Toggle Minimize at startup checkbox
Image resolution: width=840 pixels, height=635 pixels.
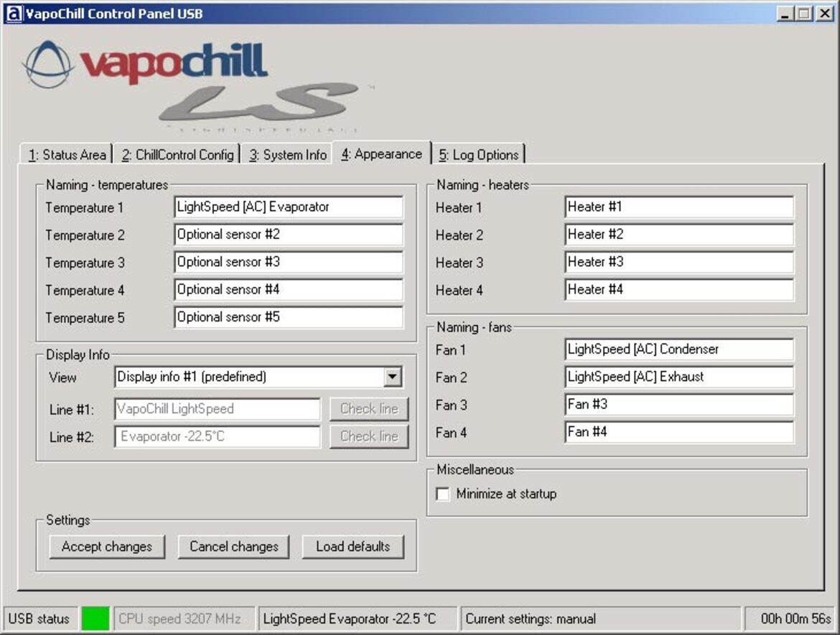point(443,494)
